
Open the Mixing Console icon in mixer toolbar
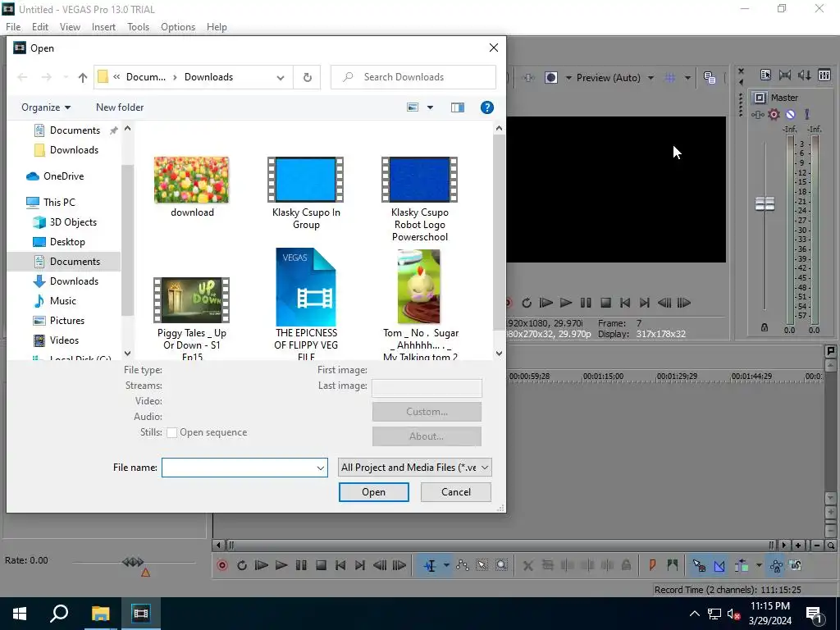pyautogui.click(x=824, y=75)
